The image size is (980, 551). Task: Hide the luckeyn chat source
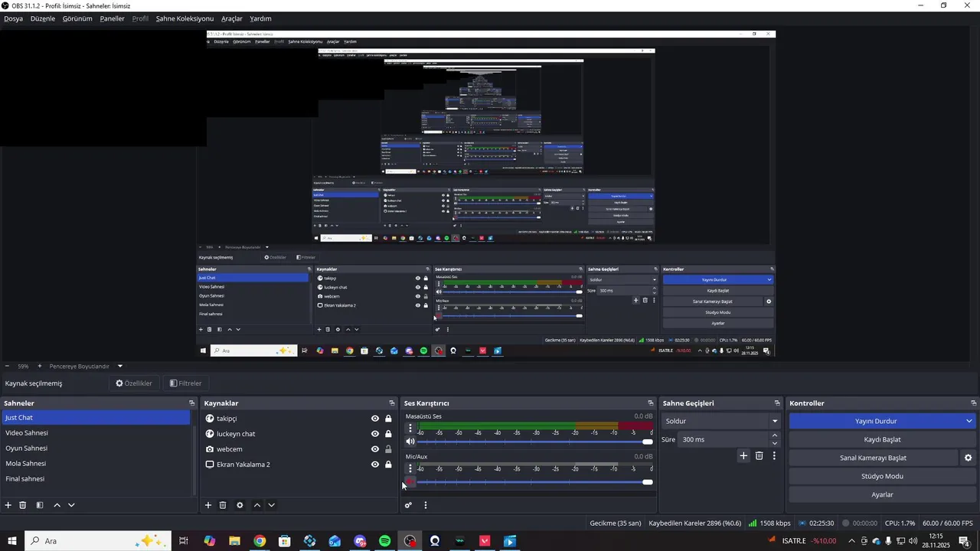pyautogui.click(x=375, y=434)
